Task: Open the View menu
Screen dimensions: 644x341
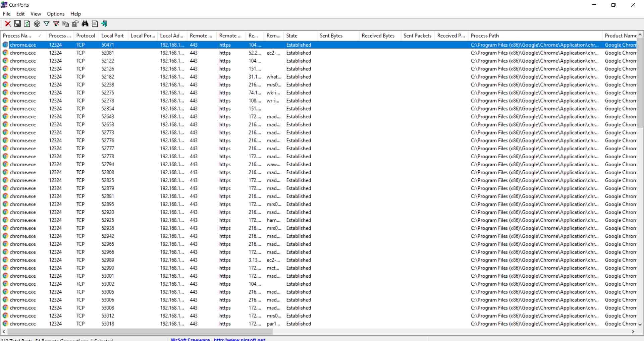Action: coord(36,14)
